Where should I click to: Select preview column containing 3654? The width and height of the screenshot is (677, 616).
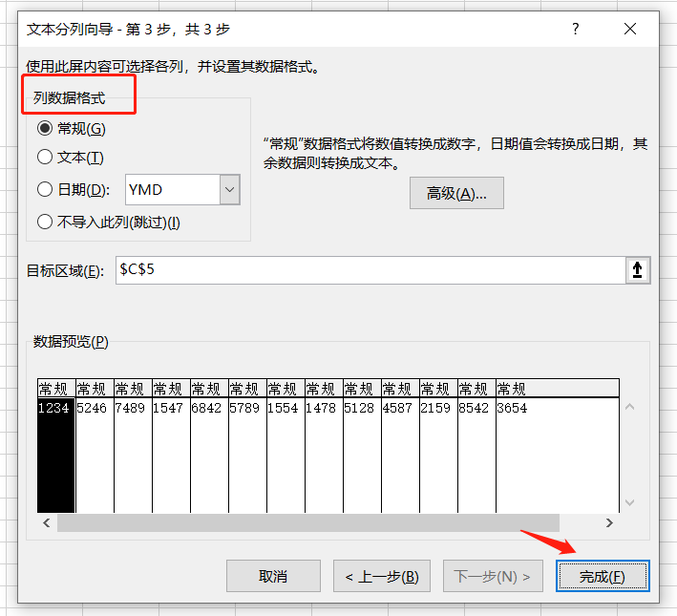coord(558,446)
